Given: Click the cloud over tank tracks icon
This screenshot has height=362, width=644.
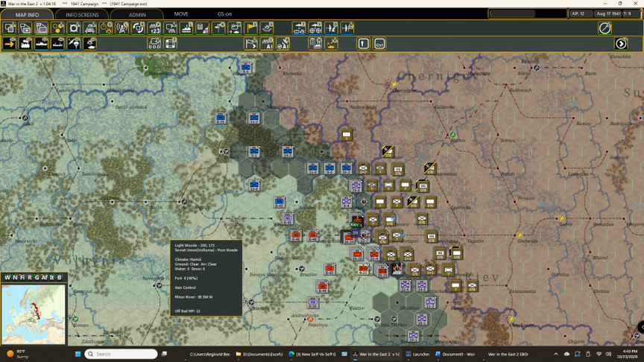Looking at the screenshot, I should click(x=299, y=28).
